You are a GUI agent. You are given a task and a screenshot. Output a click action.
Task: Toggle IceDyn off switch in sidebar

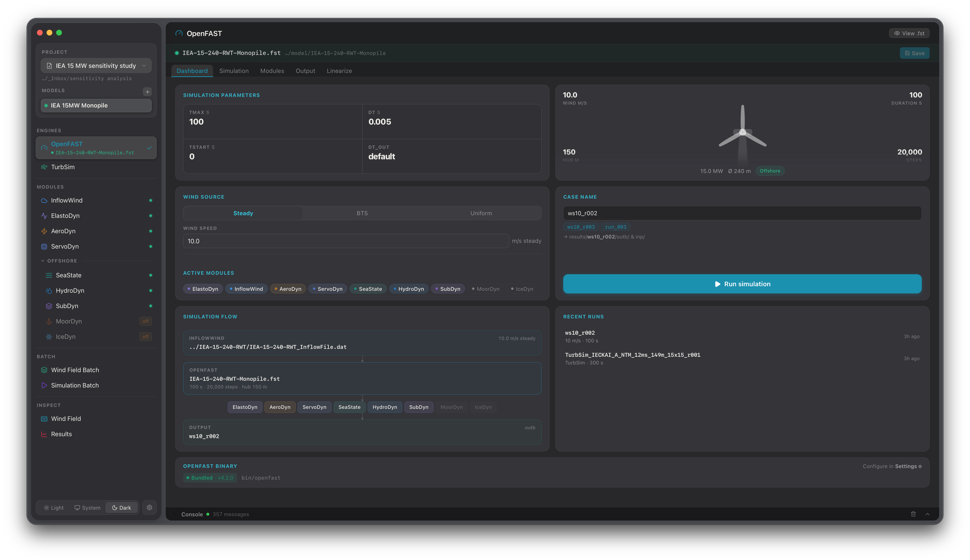(x=145, y=337)
